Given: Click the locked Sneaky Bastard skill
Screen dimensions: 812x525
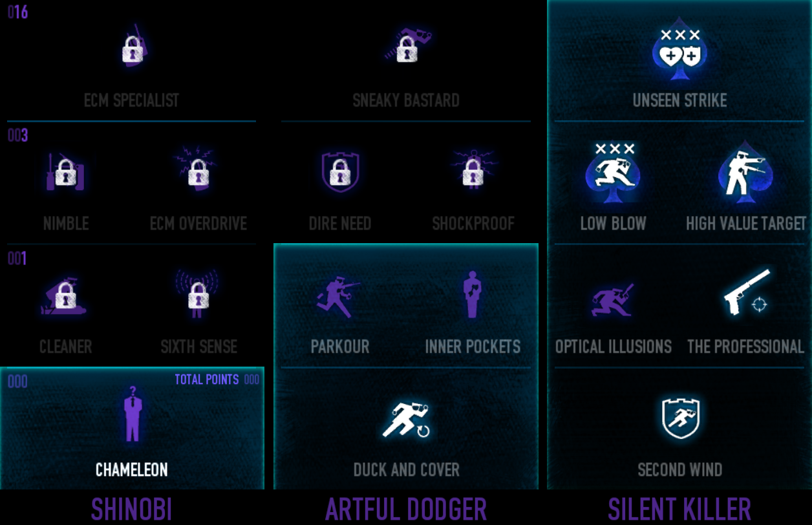Looking at the screenshot, I should coord(407,44).
